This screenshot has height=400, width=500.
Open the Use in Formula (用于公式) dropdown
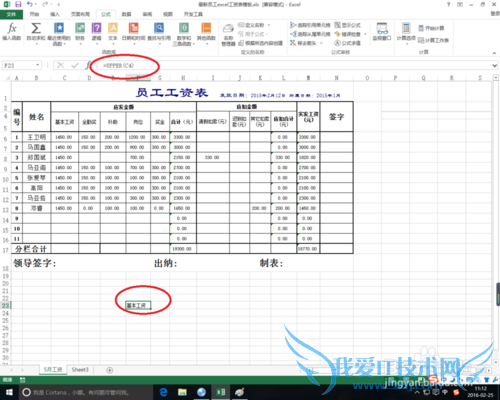coord(253,34)
